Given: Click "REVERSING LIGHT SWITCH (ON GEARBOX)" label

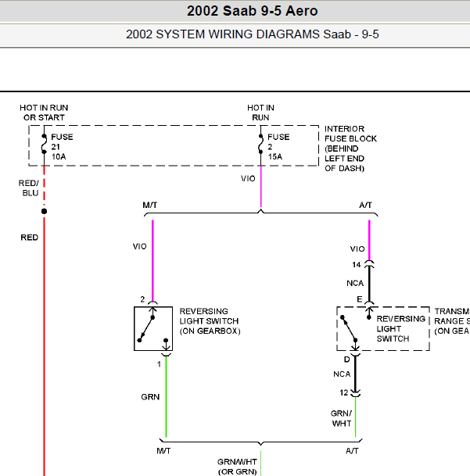Looking at the screenshot, I should click(210, 321).
